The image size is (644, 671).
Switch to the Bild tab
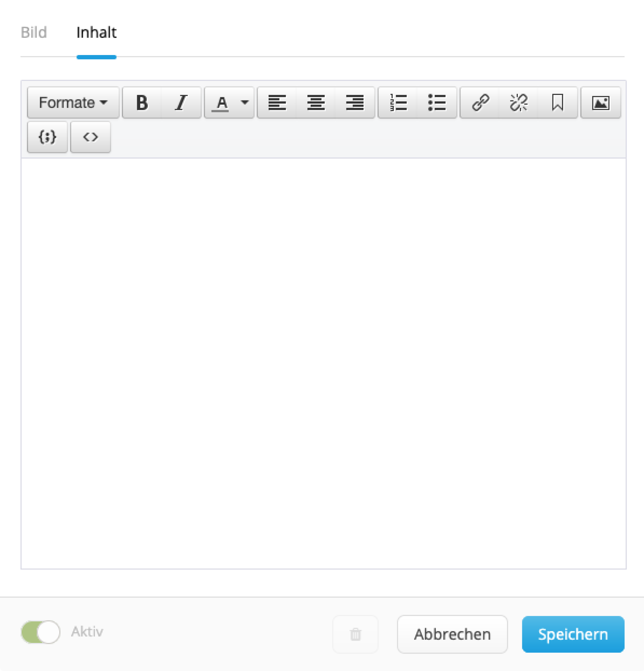[x=33, y=33]
